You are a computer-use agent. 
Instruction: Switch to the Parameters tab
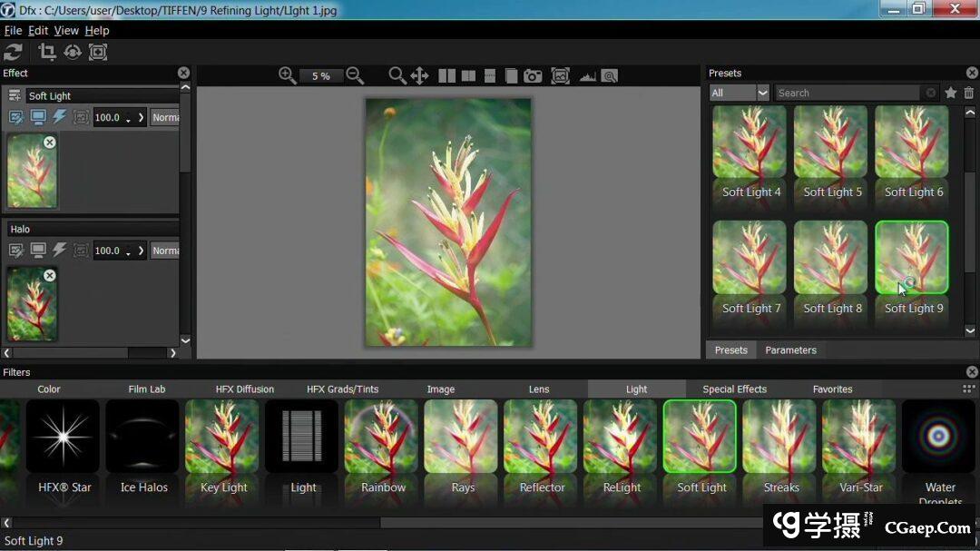790,350
